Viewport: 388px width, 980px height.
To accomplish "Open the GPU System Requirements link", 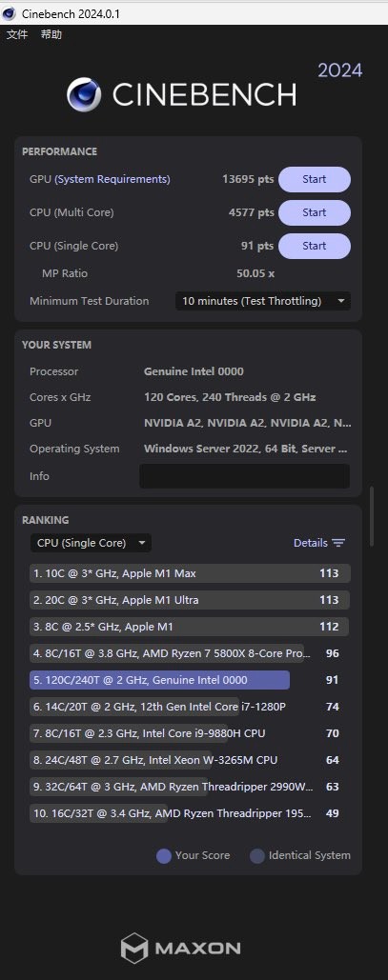I will pyautogui.click(x=112, y=179).
